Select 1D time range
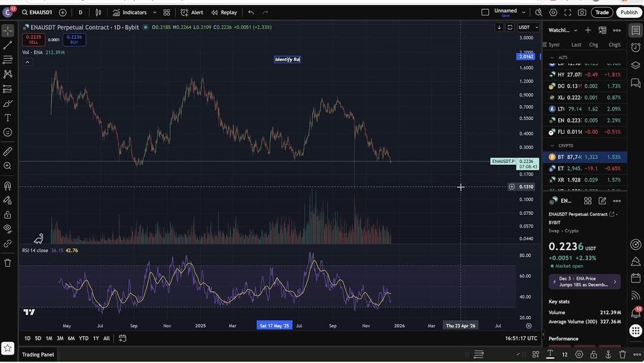The width and height of the screenshot is (644, 363). (x=27, y=339)
